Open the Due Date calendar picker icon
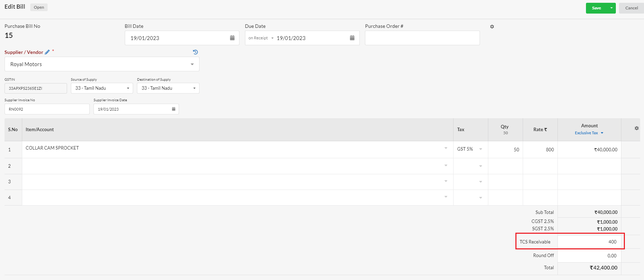This screenshot has width=644, height=280. [352, 38]
